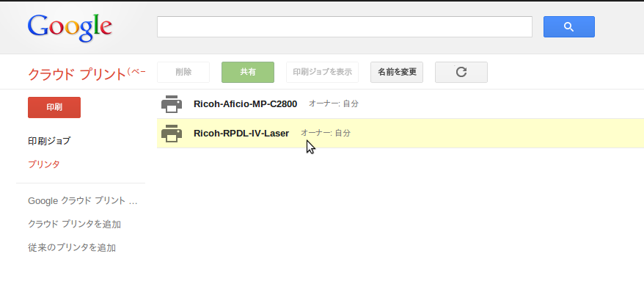Click the Google logo
This screenshot has height=284, width=644.
(x=70, y=29)
